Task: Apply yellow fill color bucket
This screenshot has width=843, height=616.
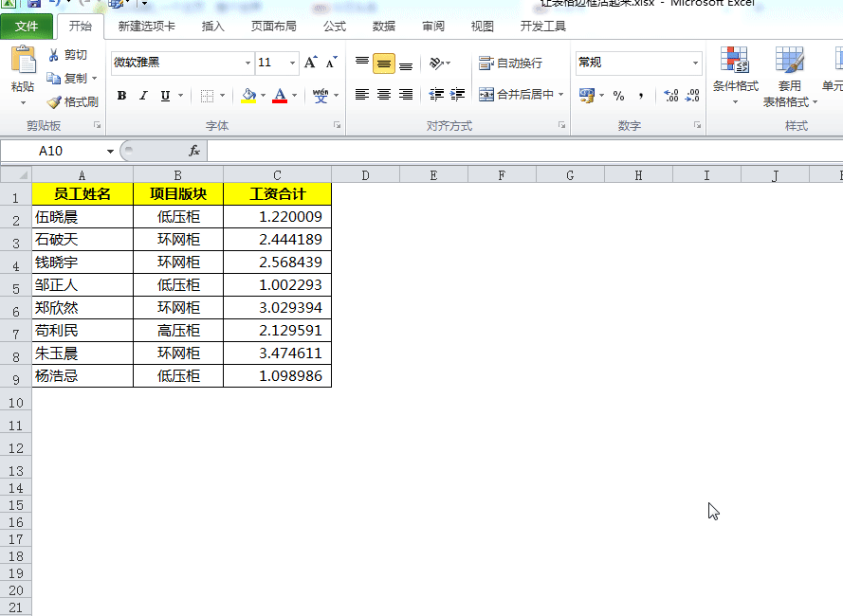Action: pyautogui.click(x=248, y=96)
